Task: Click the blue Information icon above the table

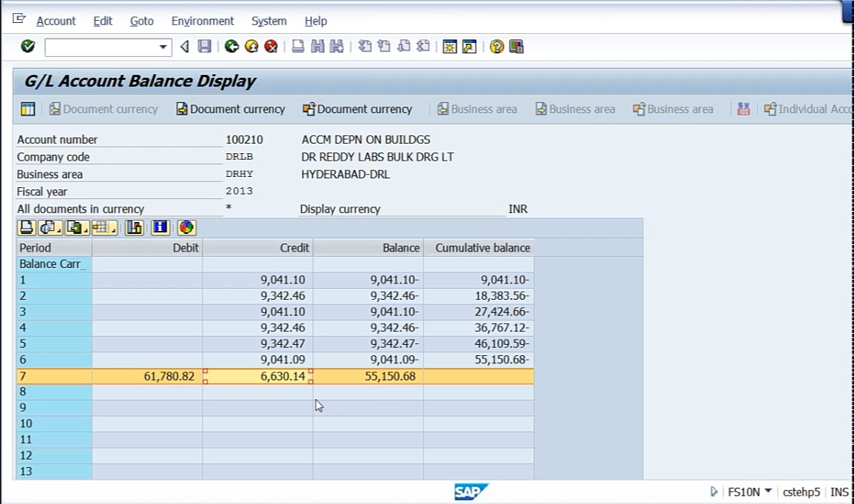Action: click(x=160, y=228)
